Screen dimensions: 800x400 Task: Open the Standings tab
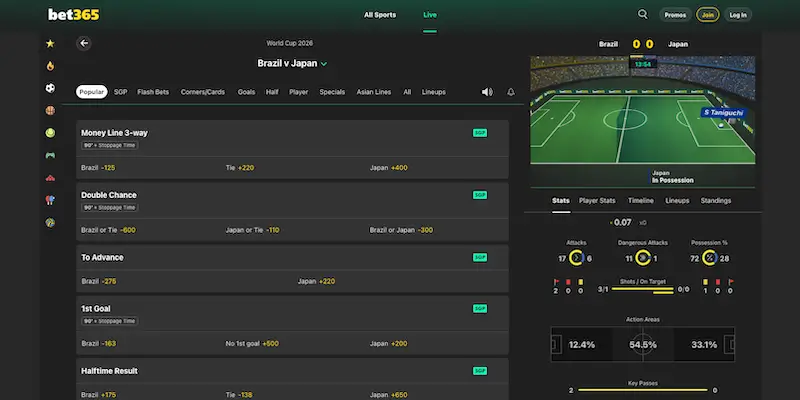coord(716,201)
